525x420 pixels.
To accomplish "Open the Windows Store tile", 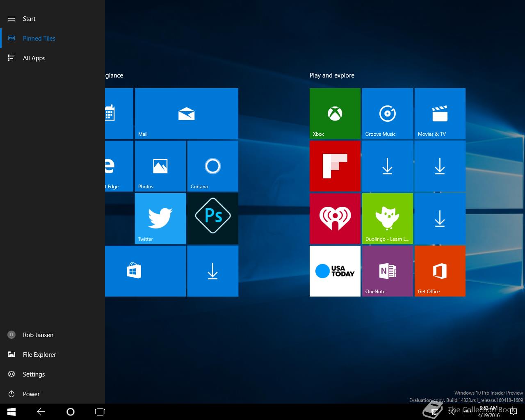I will point(145,271).
